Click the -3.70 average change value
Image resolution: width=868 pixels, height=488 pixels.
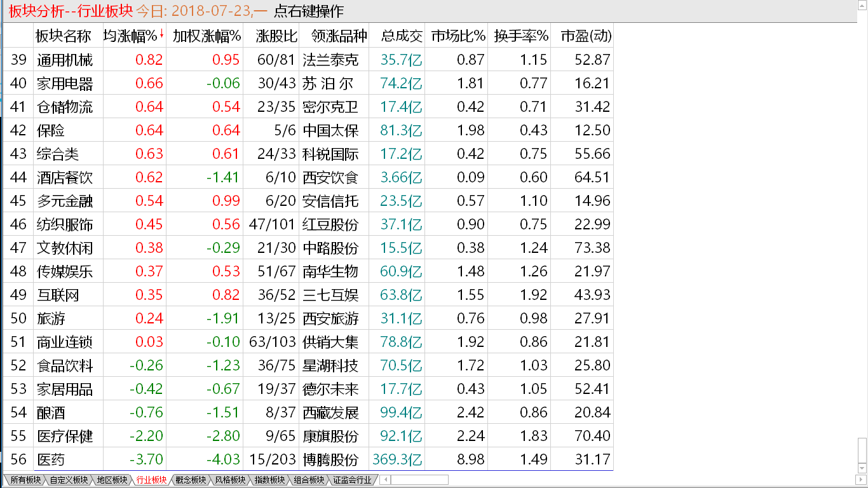point(146,459)
